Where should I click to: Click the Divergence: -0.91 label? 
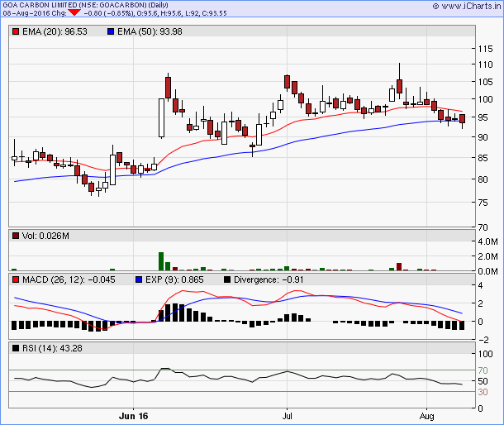pyautogui.click(x=269, y=279)
